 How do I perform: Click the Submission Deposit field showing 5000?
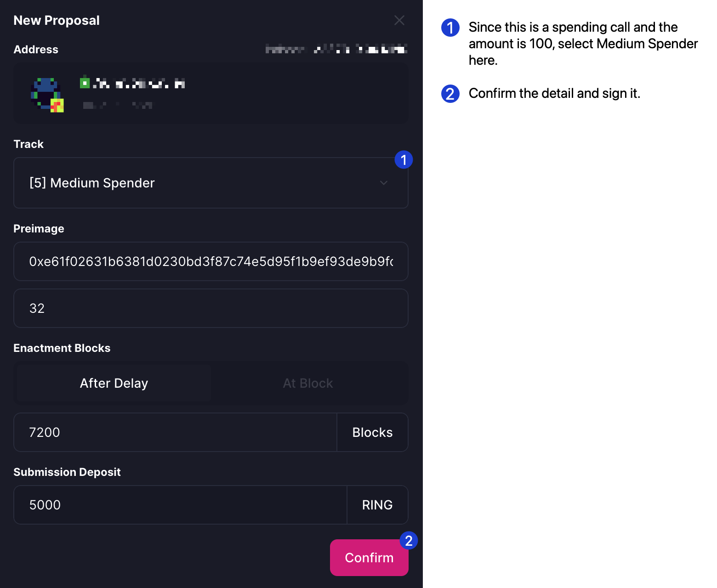180,505
